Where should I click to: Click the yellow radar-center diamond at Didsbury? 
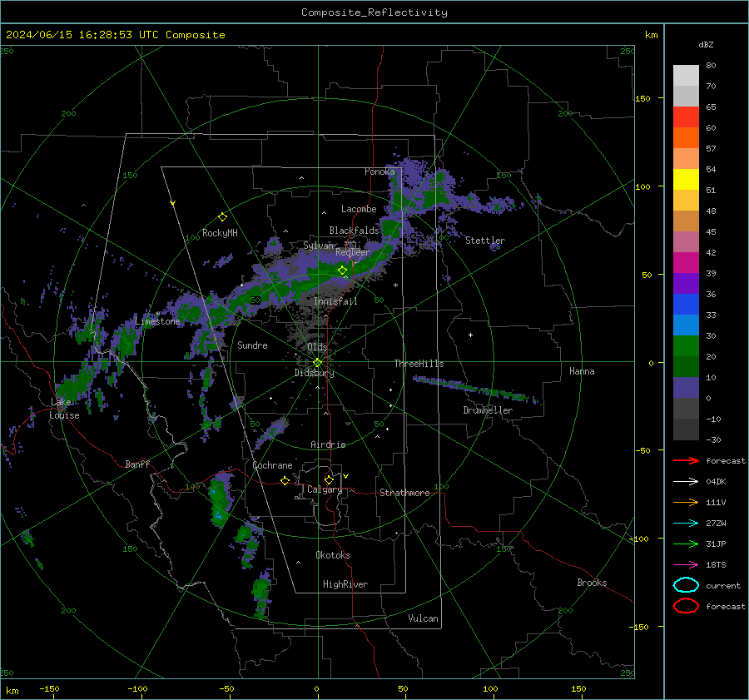pos(317,363)
